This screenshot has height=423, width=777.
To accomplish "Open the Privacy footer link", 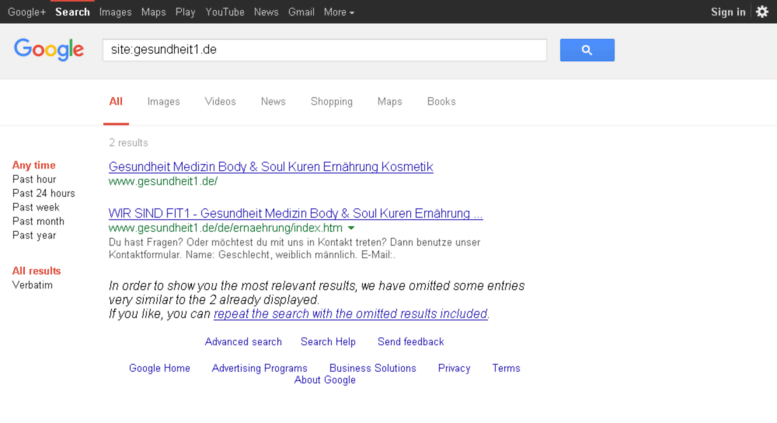I will [454, 369].
